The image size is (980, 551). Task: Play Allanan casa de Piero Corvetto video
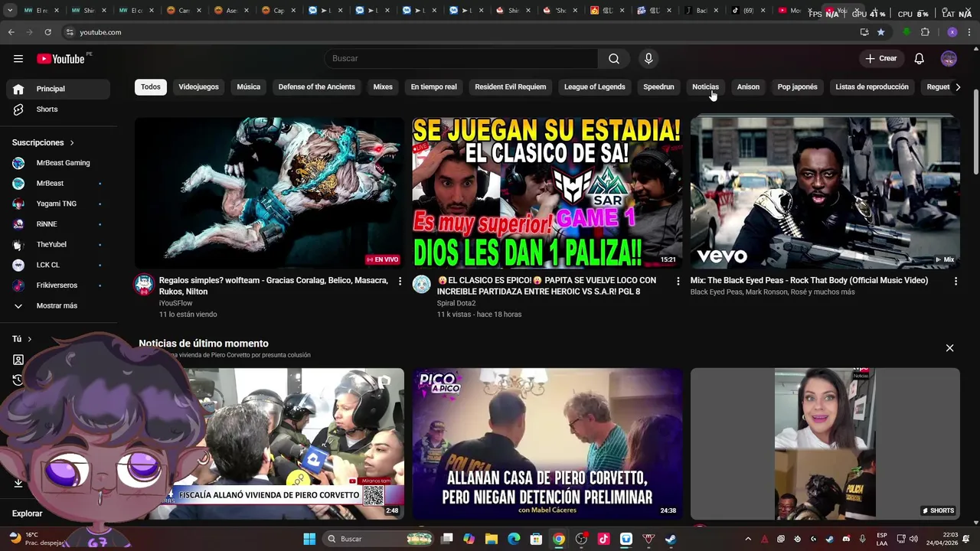pos(547,444)
